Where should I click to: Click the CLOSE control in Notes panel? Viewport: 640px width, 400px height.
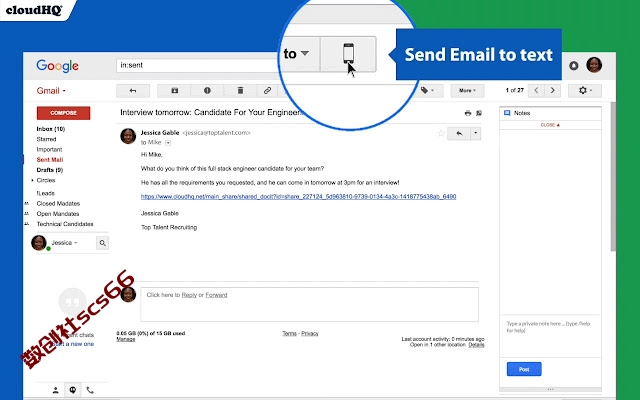(x=550, y=125)
